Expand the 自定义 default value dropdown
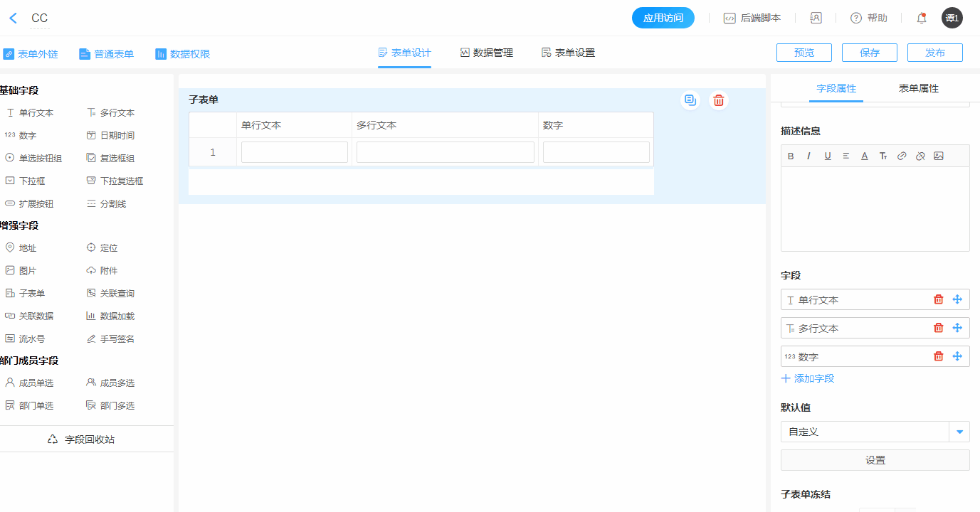The height and width of the screenshot is (512, 980). (x=959, y=432)
